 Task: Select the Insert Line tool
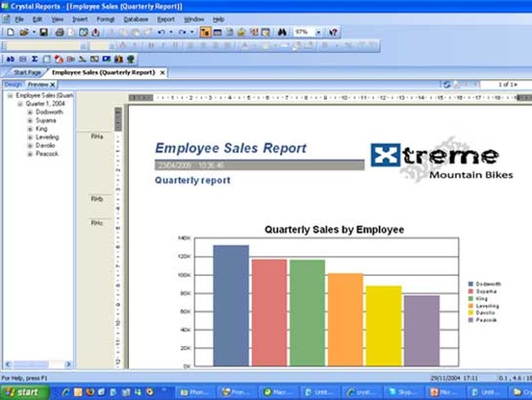[x=82, y=59]
